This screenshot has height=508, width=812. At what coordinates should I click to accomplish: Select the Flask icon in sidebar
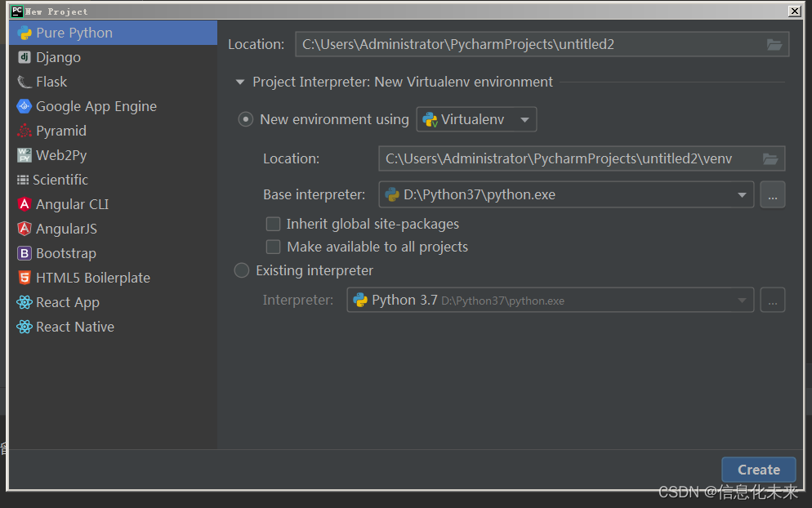coord(25,82)
